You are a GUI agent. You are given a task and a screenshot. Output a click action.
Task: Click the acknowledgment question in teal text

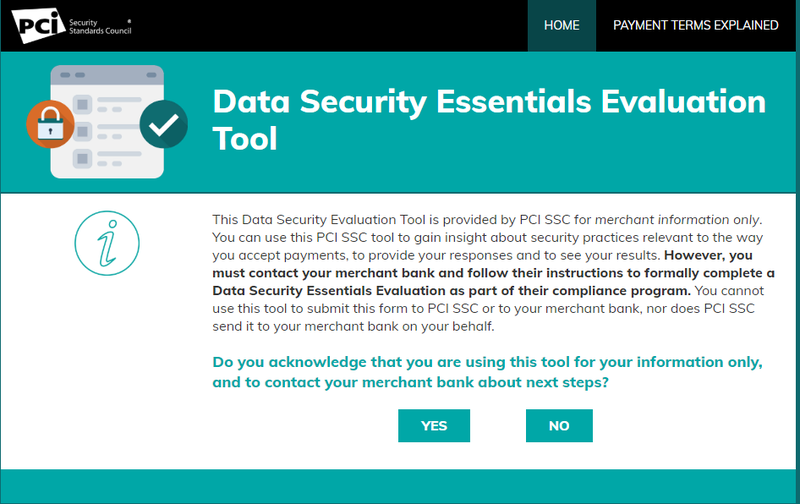point(487,372)
